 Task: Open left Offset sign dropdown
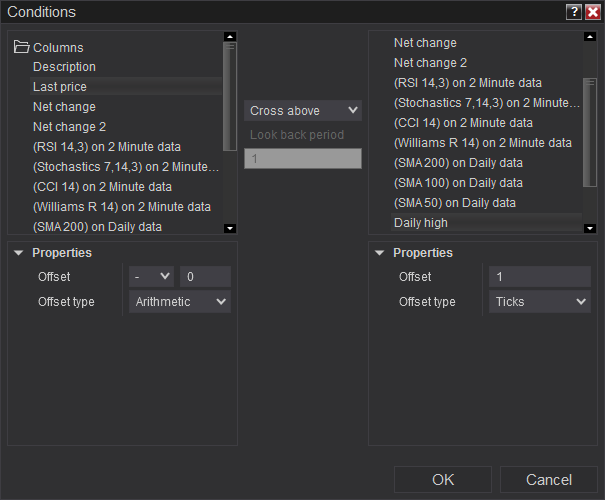tap(151, 277)
